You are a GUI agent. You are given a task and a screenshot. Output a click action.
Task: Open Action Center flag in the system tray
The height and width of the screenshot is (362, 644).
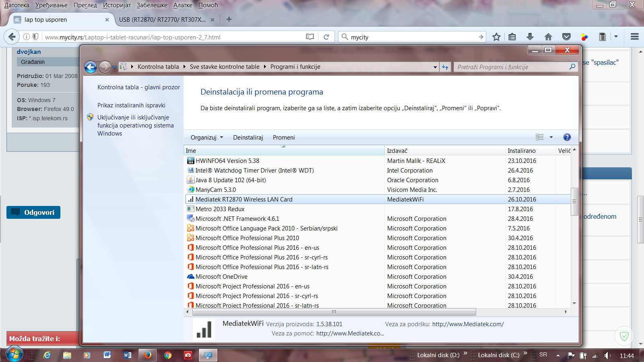click(571, 356)
